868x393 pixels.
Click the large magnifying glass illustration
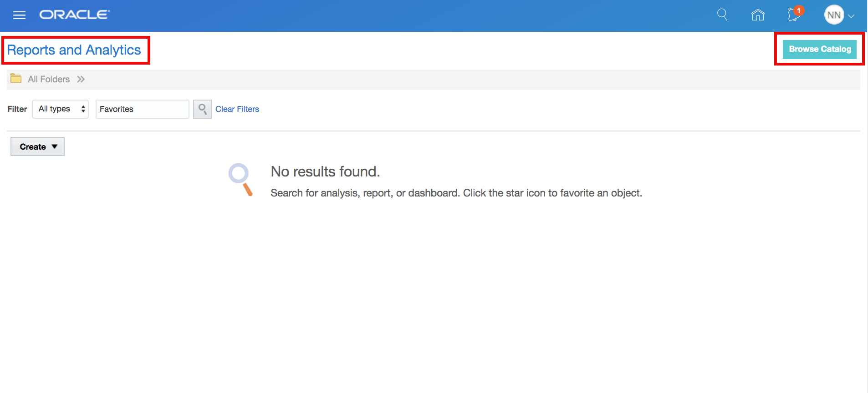coord(240,180)
